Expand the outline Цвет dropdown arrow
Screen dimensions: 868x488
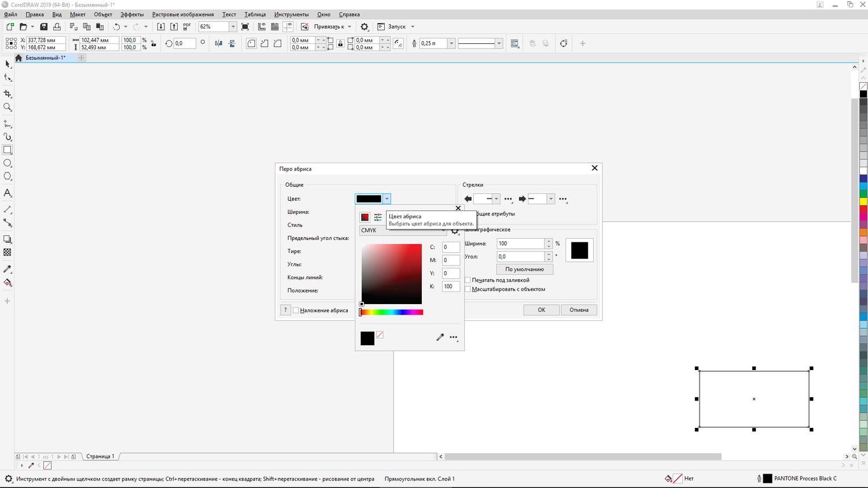(x=387, y=199)
